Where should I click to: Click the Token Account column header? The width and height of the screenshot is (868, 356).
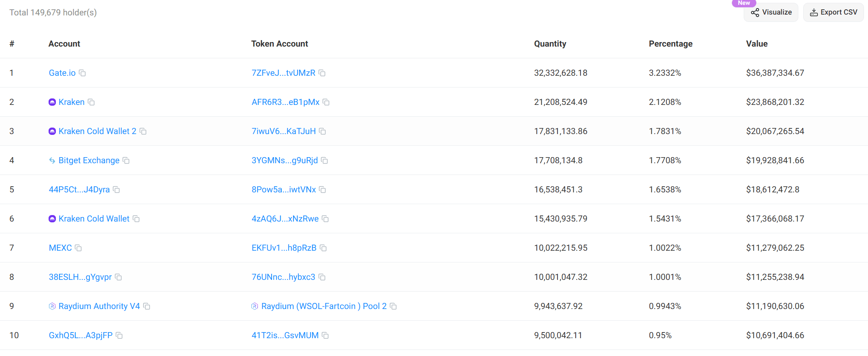(x=280, y=44)
